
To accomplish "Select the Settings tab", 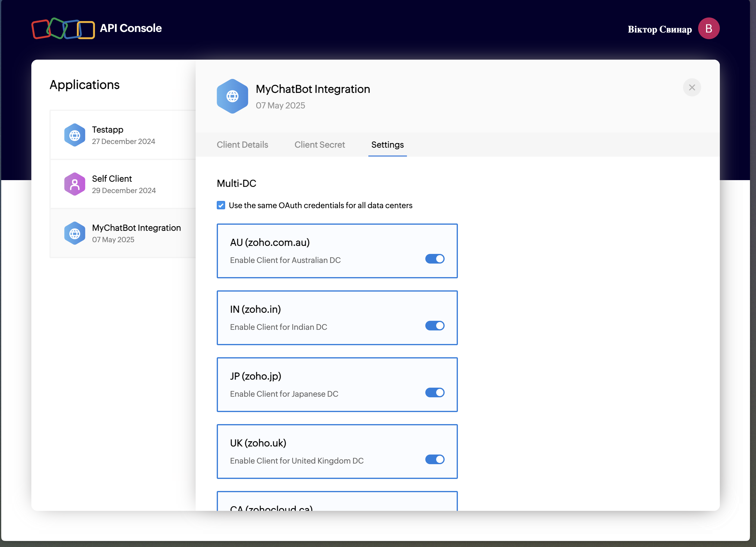I will (387, 145).
